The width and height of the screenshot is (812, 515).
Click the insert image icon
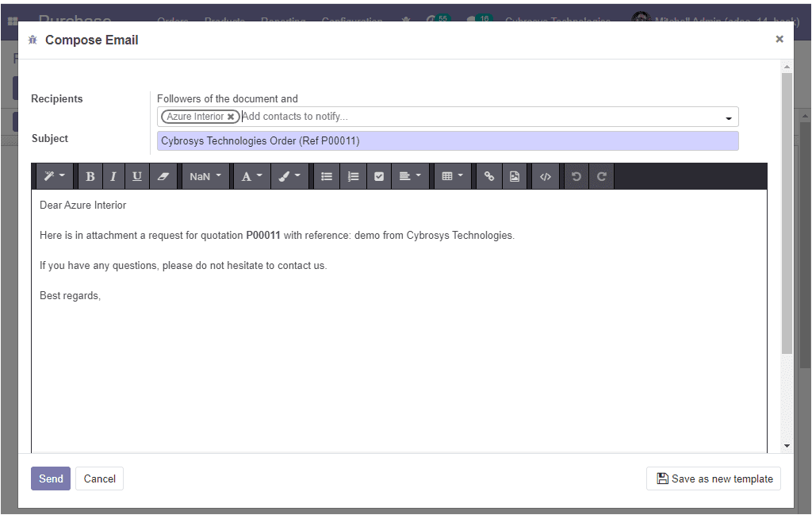[x=514, y=176]
